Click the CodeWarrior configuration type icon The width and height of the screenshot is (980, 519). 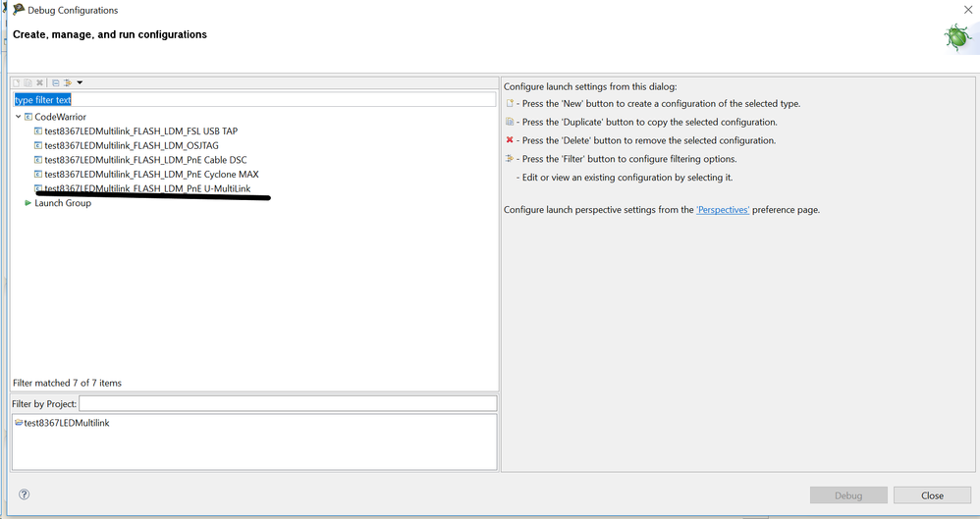tap(28, 117)
